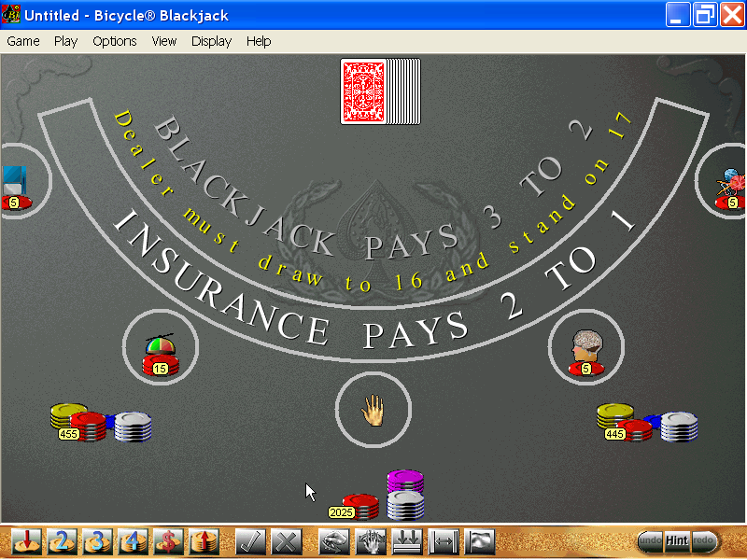Viewport: 747px width, 560px height.
Task: Click the chip bankroll labeled 445
Action: [647, 423]
